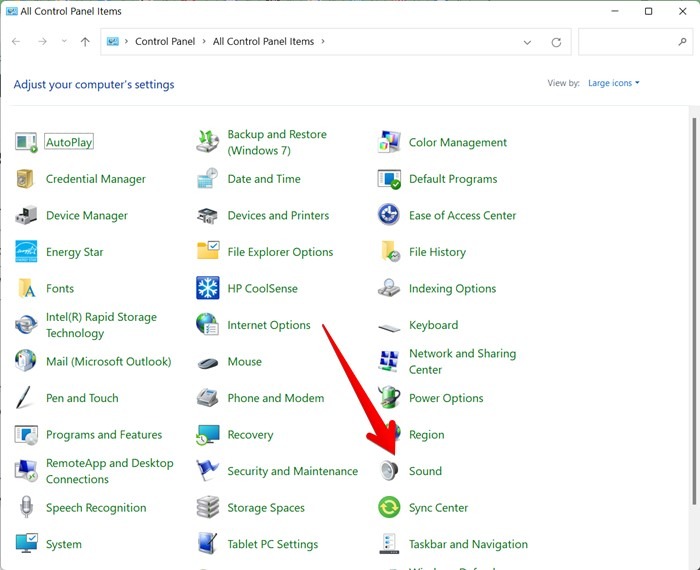
Task: Expand the View by Large icons dropdown
Action: pos(614,83)
